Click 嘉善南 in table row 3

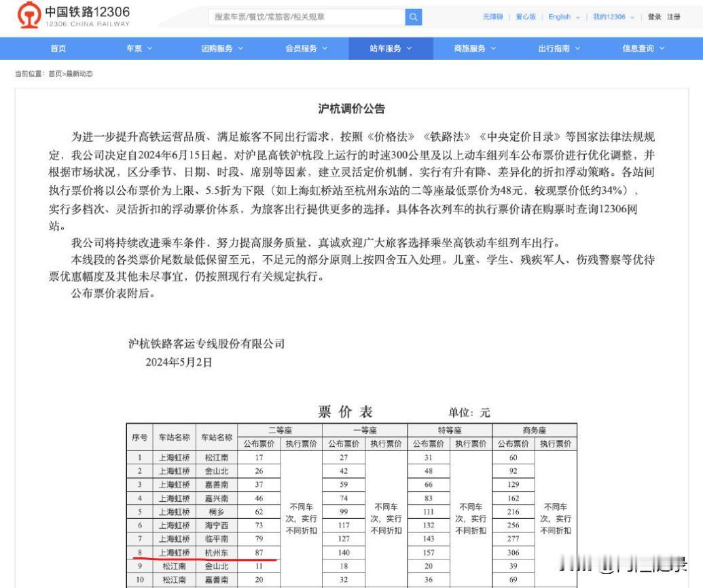point(217,485)
